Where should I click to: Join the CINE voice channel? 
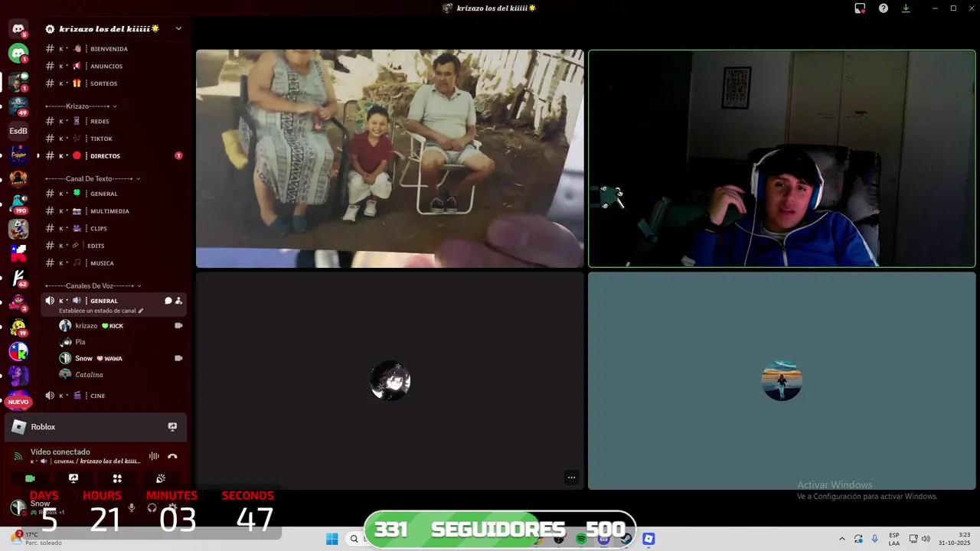tap(113, 396)
